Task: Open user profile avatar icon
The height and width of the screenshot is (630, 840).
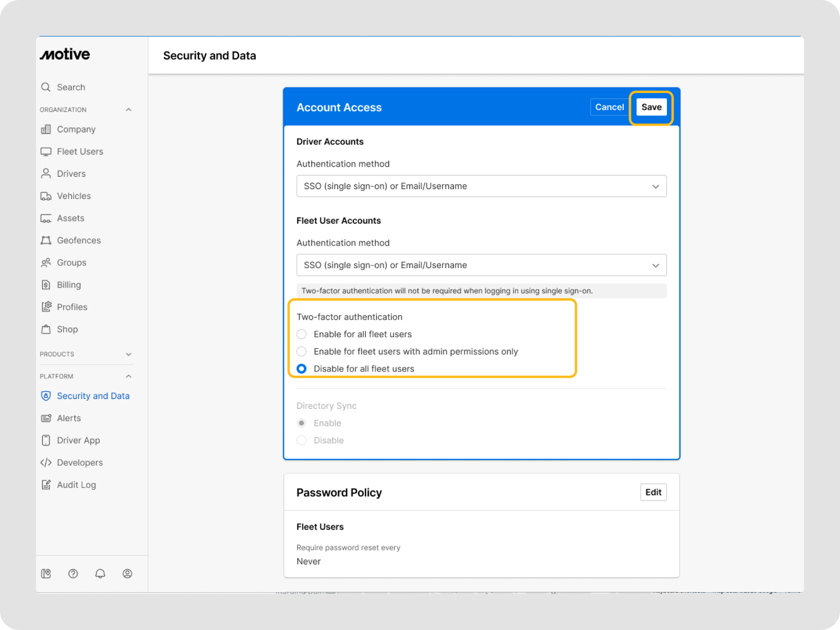Action: (x=127, y=573)
